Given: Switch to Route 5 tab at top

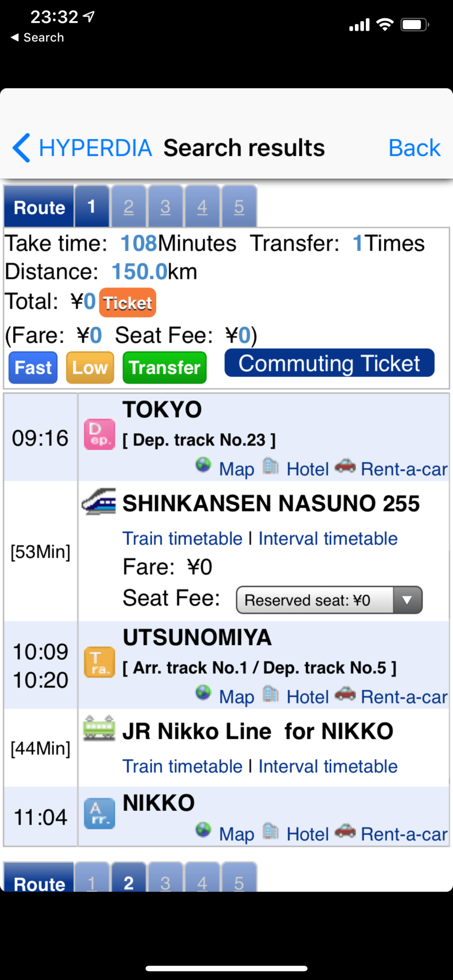Looking at the screenshot, I should (x=239, y=207).
